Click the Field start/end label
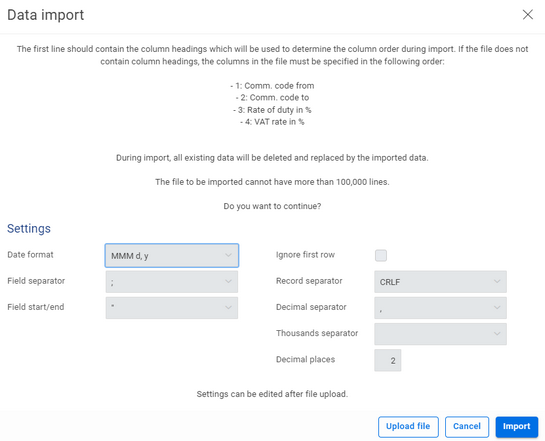Image resolution: width=545 pixels, height=441 pixels. pyautogui.click(x=36, y=307)
